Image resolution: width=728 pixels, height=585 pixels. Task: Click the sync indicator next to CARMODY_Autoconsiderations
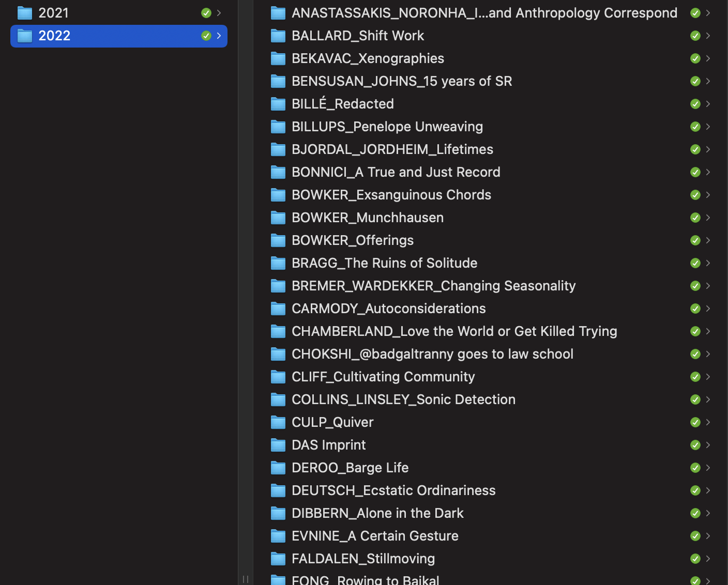[695, 309]
